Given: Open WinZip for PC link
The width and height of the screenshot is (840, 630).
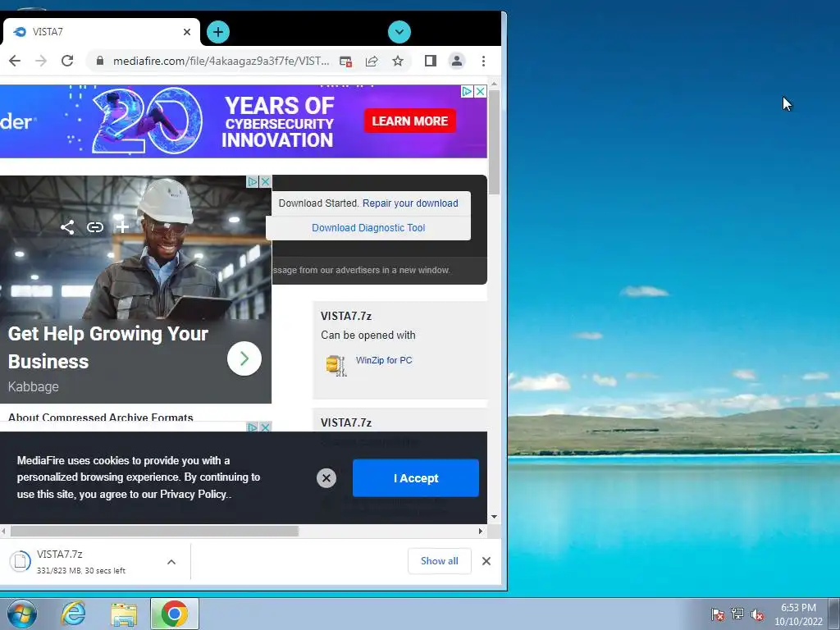Looking at the screenshot, I should coord(384,361).
